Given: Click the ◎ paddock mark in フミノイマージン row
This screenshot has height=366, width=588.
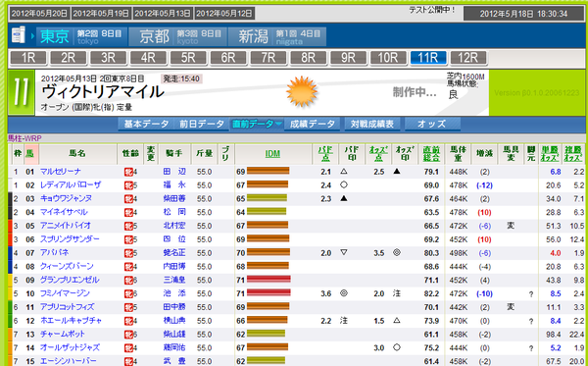Looking at the screenshot, I should click(x=344, y=293).
